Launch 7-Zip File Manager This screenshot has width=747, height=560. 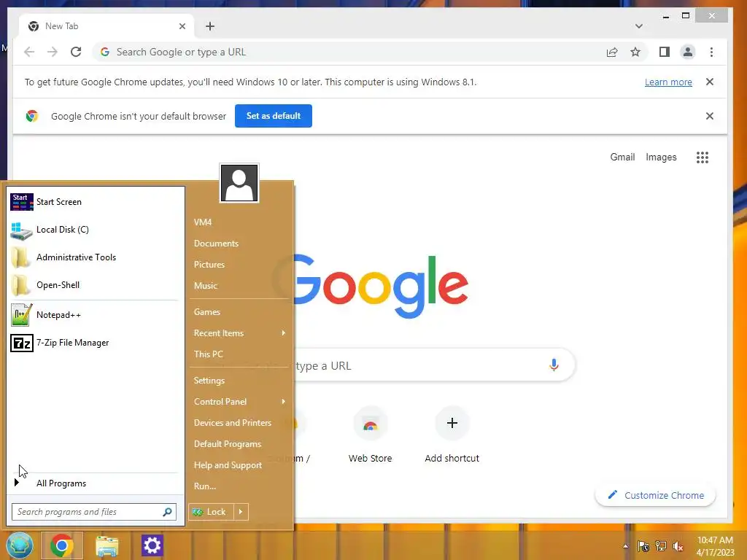coord(96,343)
